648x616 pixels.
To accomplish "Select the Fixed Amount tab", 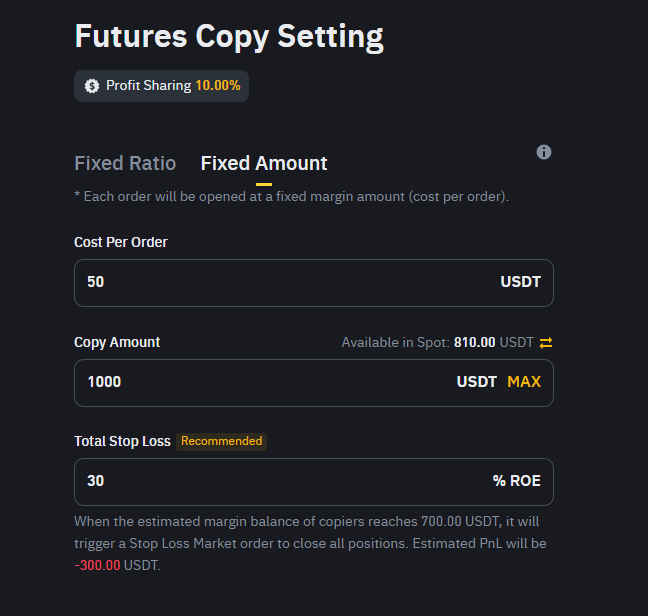I will click(264, 163).
